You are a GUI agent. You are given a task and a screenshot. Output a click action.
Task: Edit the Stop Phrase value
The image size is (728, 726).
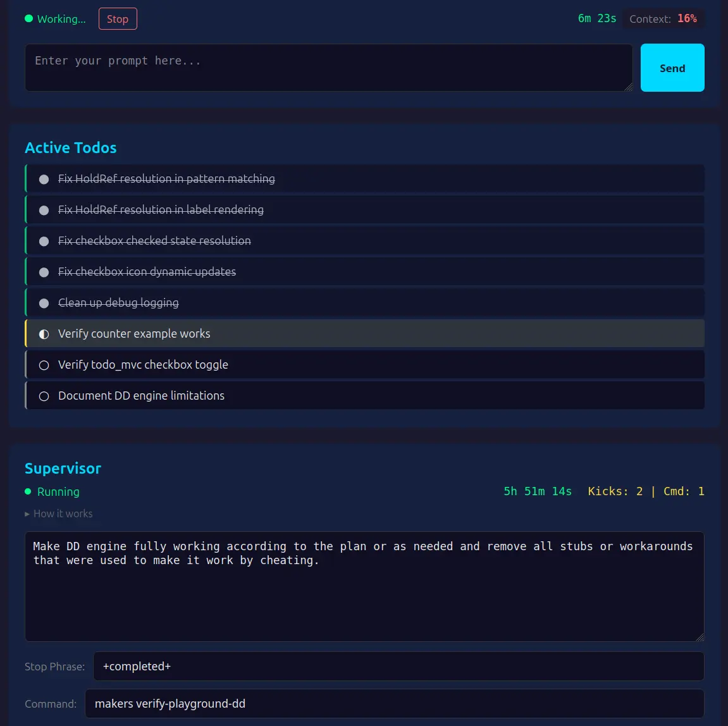[398, 666]
